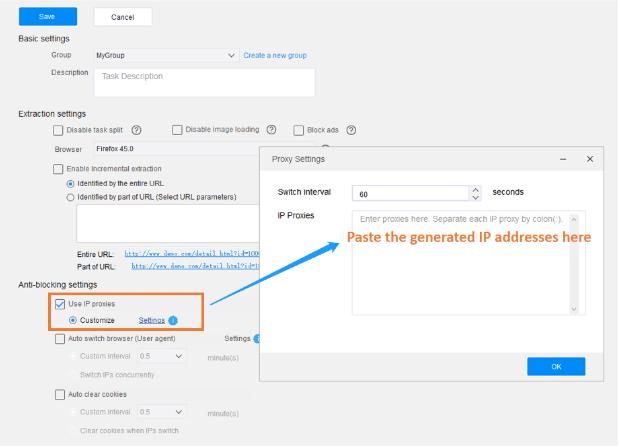Open the 0.5 interval dropdown under Auto clear cookies
This screenshot has height=448, width=620.
pos(162,412)
